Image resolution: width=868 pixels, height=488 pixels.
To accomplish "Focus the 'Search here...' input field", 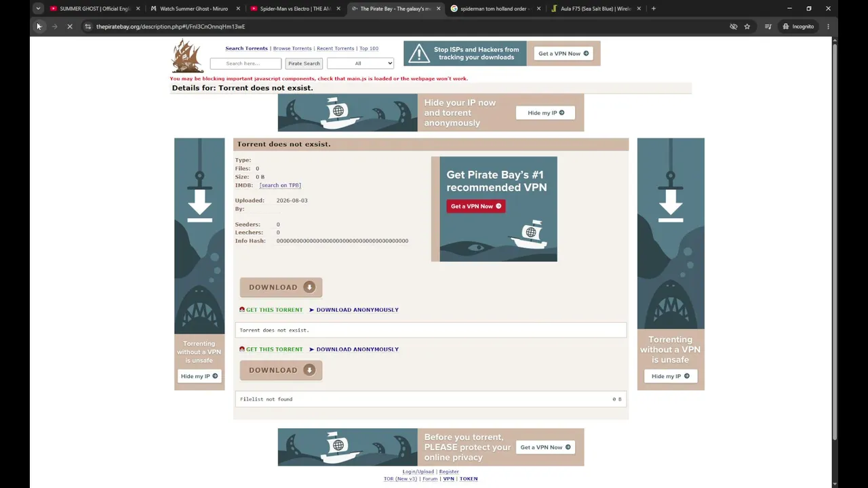I will pos(245,64).
